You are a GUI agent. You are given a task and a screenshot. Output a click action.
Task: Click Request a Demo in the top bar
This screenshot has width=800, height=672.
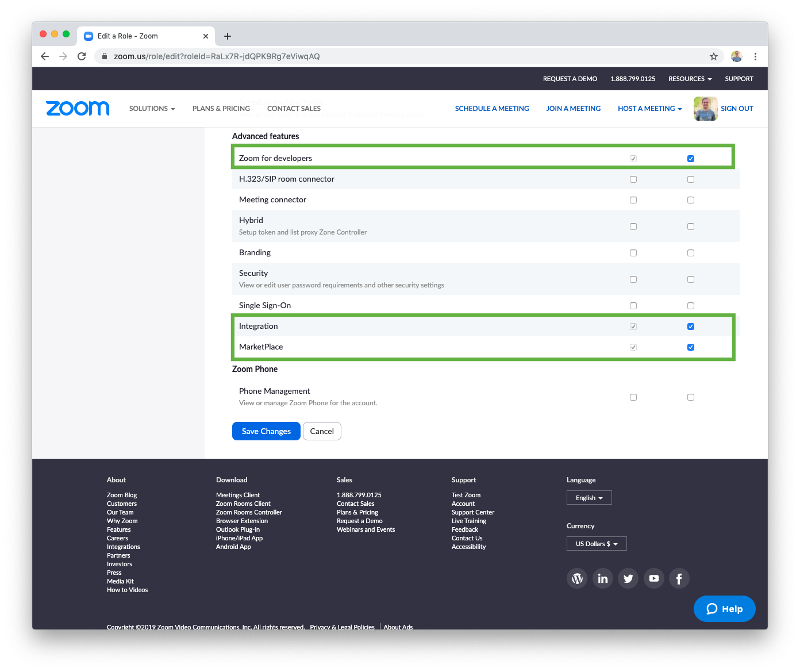570,79
